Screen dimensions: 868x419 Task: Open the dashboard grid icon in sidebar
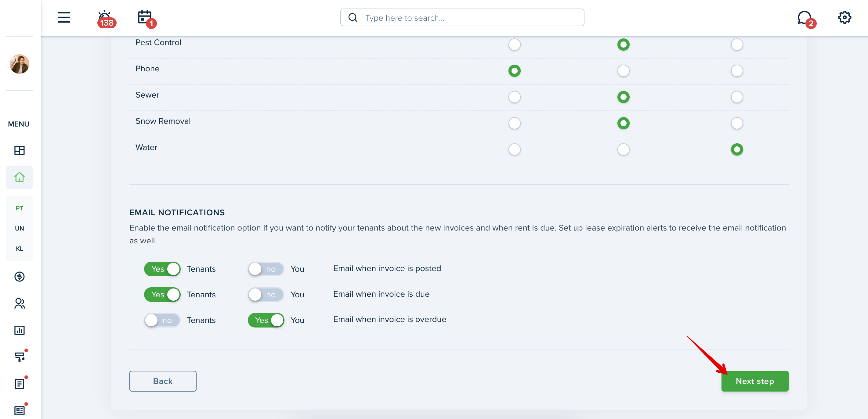pyautogui.click(x=20, y=150)
